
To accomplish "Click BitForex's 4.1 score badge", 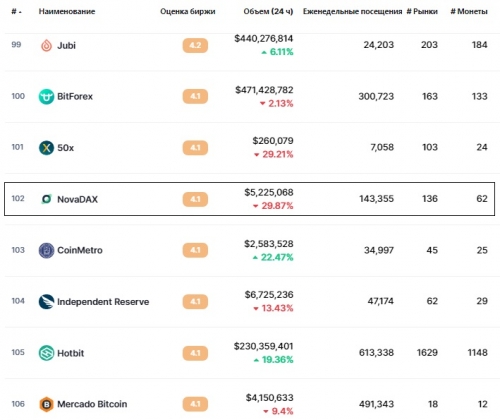I will [x=195, y=97].
